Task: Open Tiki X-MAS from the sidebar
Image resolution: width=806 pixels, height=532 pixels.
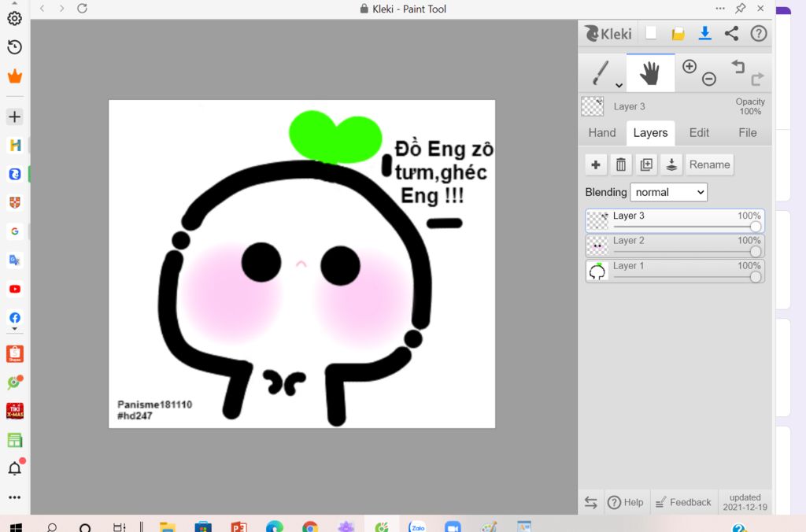Action: (x=15, y=411)
